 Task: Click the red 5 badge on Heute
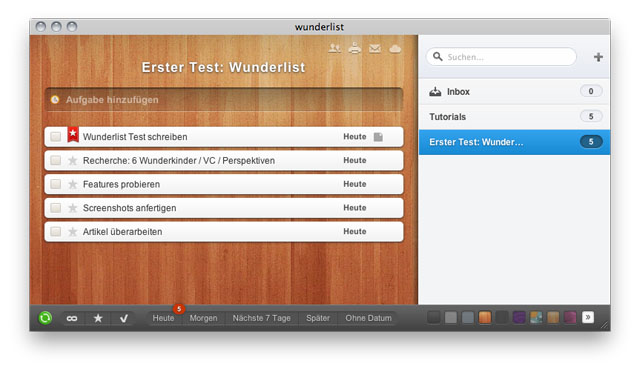179,309
